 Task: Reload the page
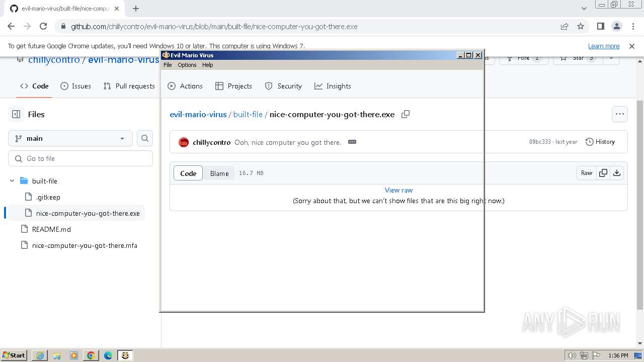(43, 26)
